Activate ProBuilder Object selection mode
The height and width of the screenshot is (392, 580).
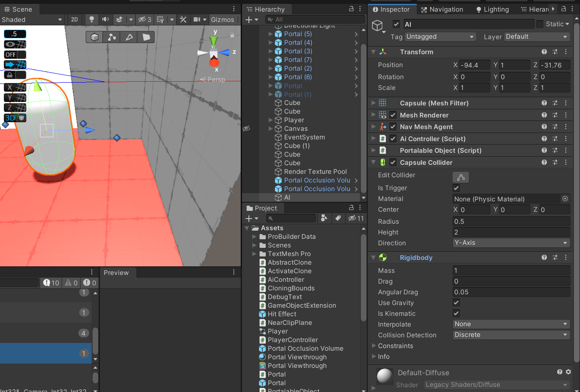pyautogui.click(x=95, y=37)
